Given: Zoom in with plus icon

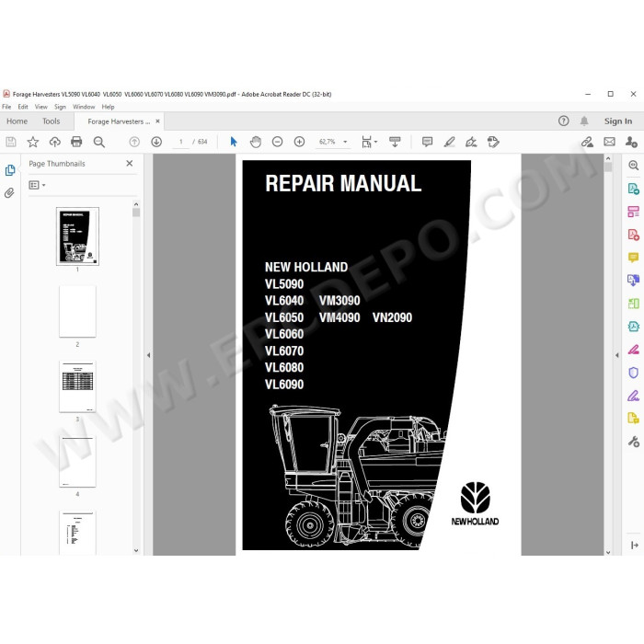Looking at the screenshot, I should (299, 142).
